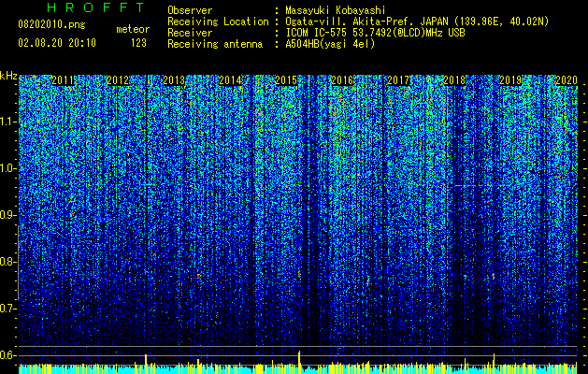Click the Observer field label
Viewport: 588px width, 374px height.
click(x=190, y=10)
